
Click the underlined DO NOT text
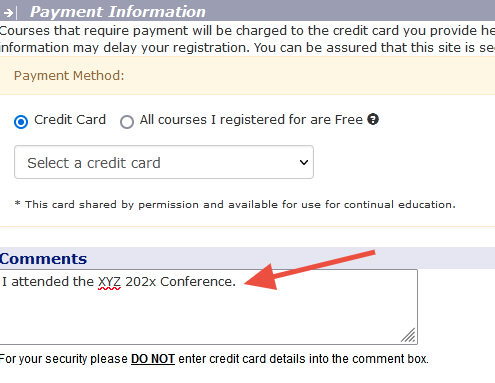pyautogui.click(x=153, y=359)
